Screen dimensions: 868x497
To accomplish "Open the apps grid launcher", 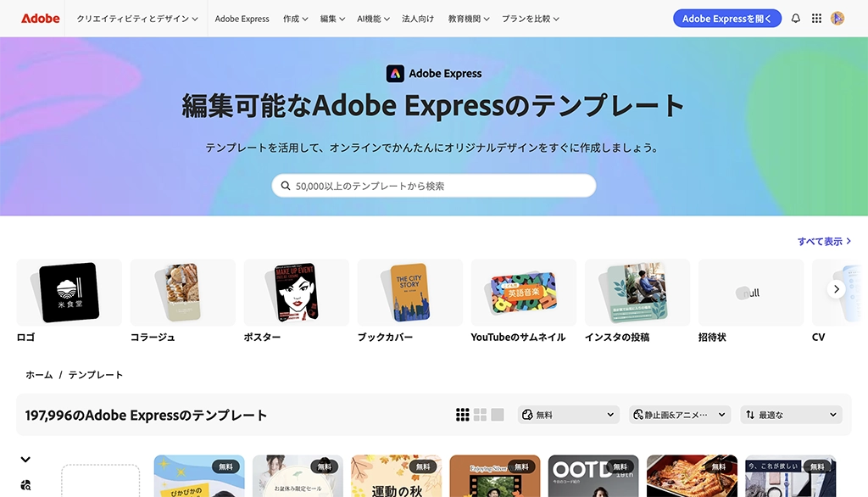I will (816, 18).
